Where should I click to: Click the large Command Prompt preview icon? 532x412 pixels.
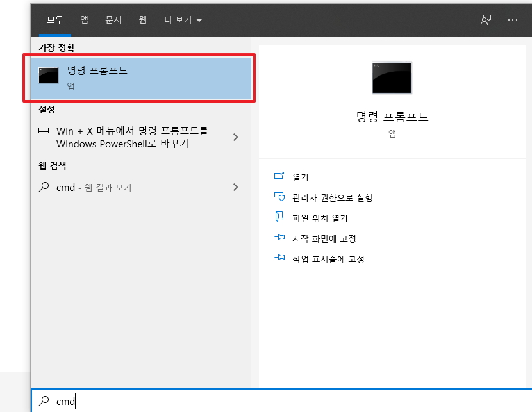tap(392, 78)
